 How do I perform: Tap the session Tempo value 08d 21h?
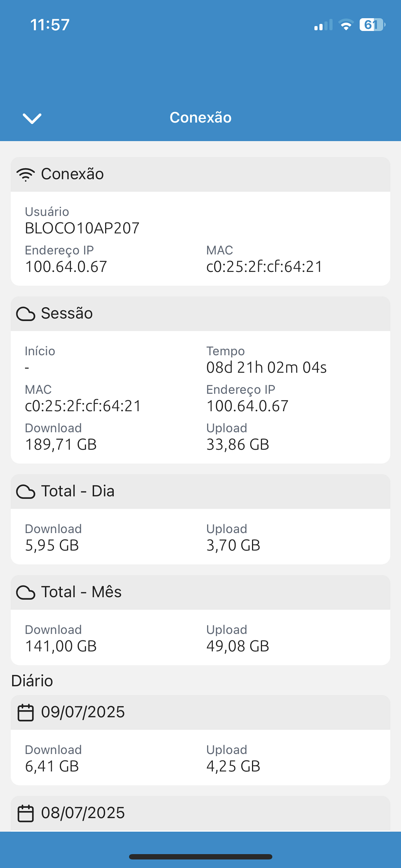[x=266, y=367]
